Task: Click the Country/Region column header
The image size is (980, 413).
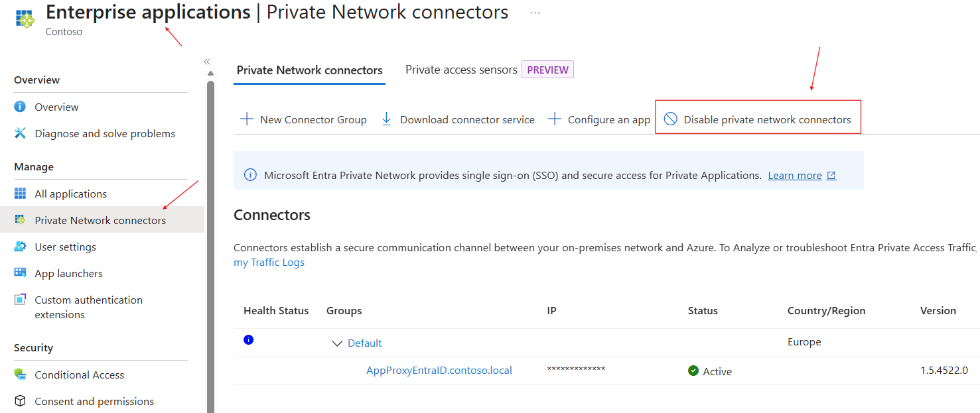Action: (x=826, y=310)
